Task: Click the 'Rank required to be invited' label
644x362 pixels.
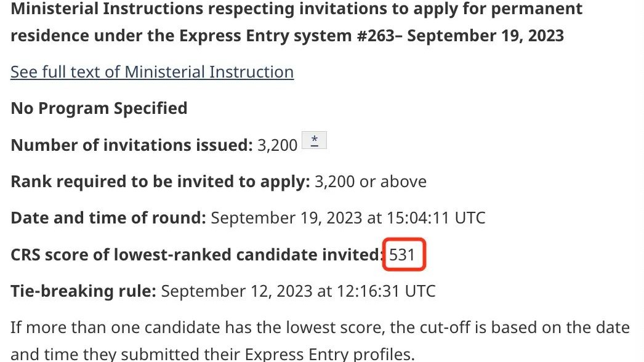Action: pos(160,182)
